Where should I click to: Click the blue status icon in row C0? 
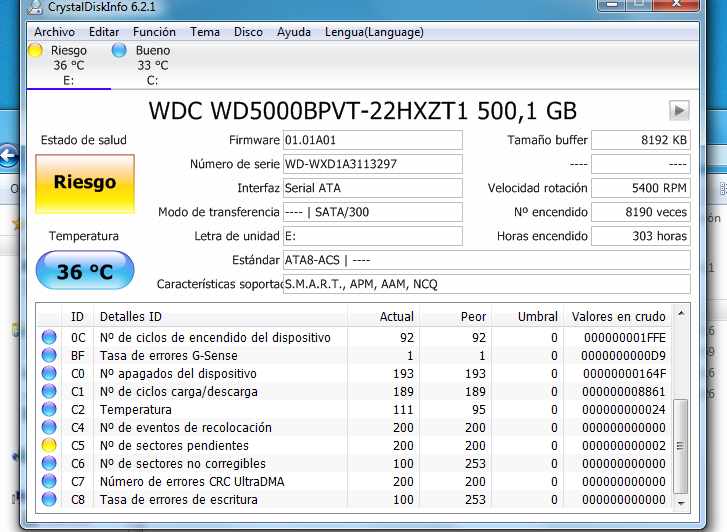[x=49, y=373]
